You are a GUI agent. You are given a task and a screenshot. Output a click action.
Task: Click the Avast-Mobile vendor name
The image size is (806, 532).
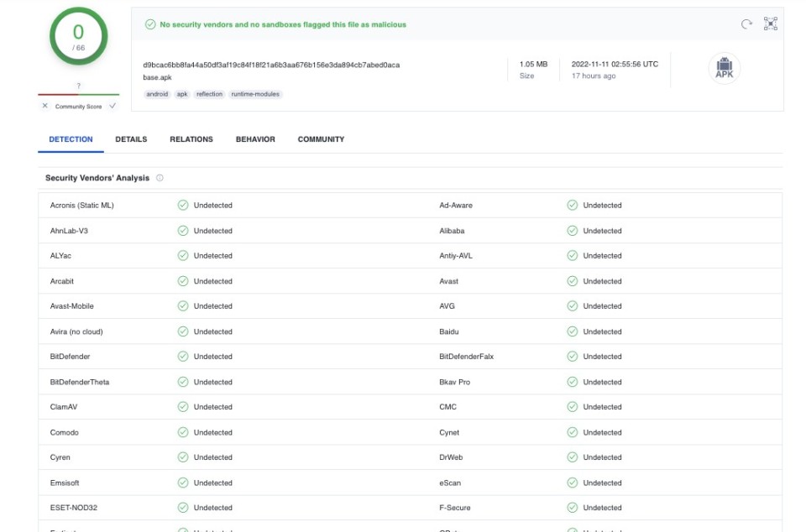point(72,306)
